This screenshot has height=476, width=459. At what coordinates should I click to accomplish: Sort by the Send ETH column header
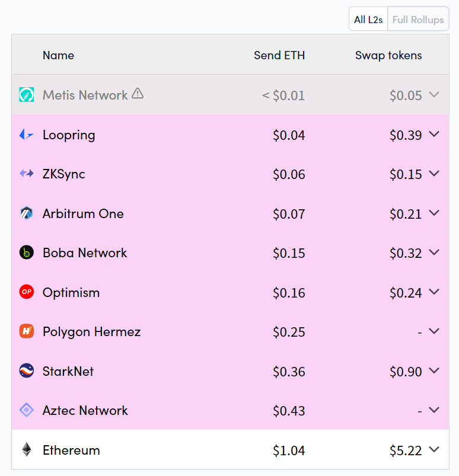tap(279, 55)
